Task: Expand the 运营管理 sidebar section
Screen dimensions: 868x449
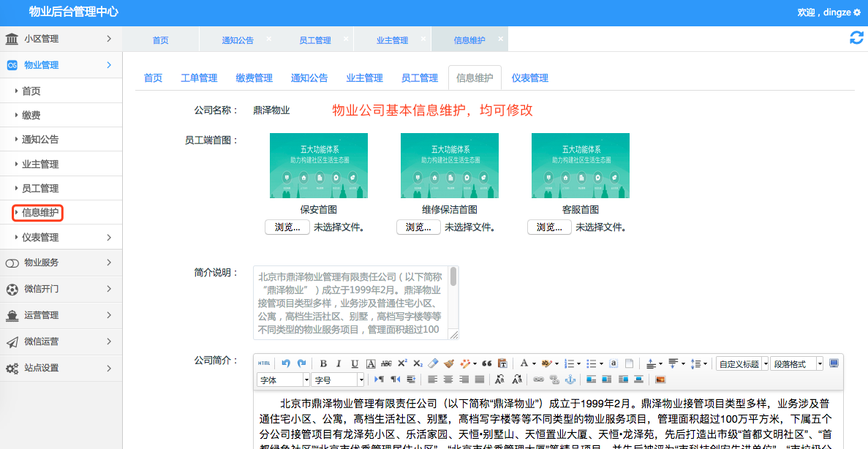Action: [x=61, y=315]
